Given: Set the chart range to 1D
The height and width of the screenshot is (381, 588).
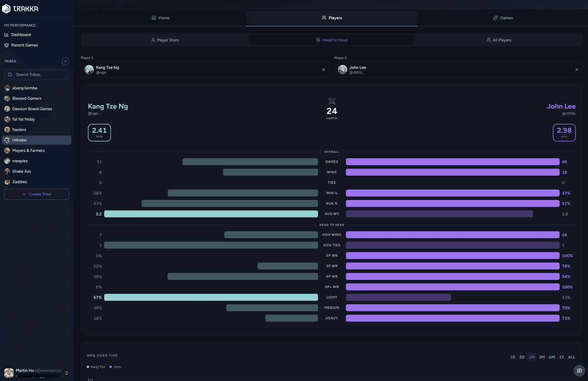Looking at the screenshot, I should [513, 357].
